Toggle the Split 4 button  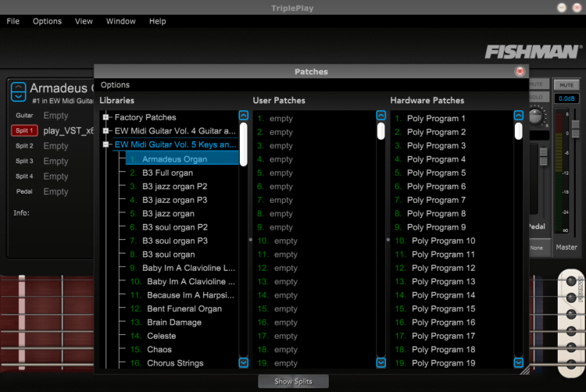pyautogui.click(x=24, y=176)
